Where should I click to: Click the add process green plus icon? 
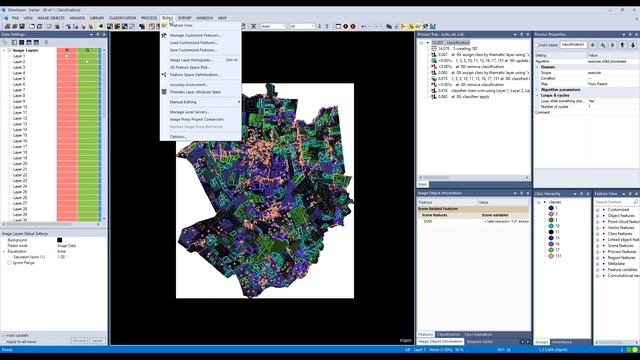(593, 45)
